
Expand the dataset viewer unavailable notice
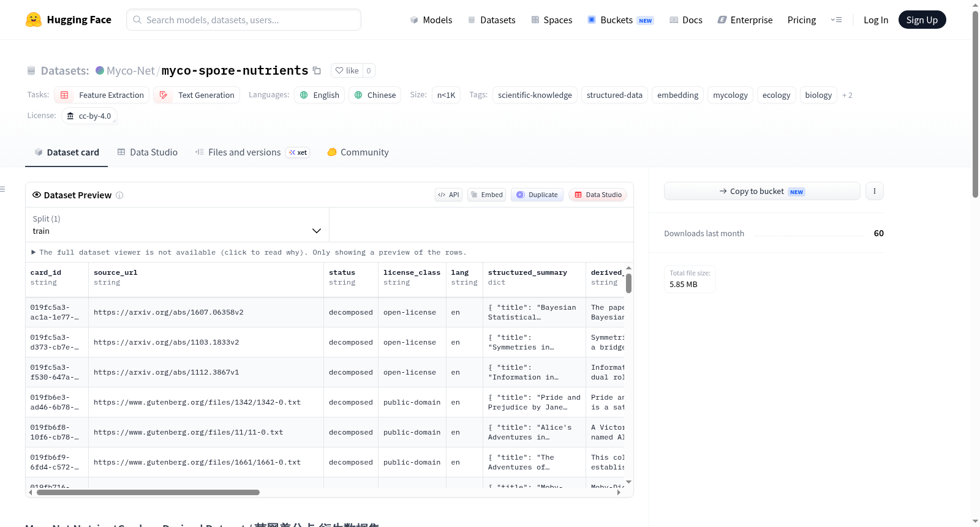(x=248, y=252)
